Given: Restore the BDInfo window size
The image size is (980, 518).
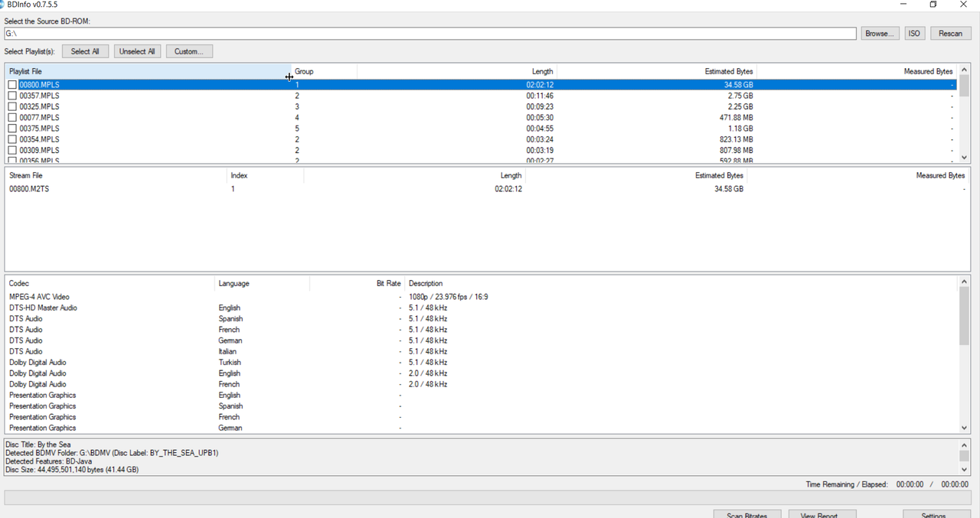Looking at the screenshot, I should coord(933,5).
